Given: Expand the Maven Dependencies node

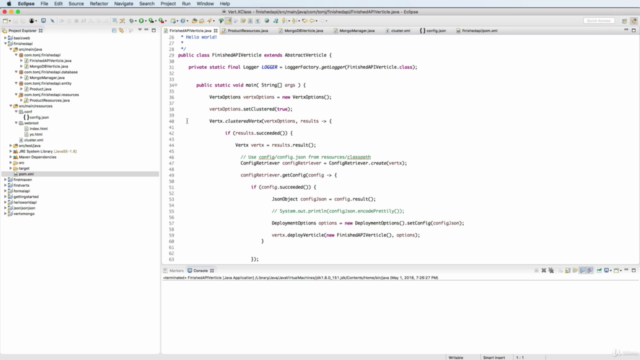Looking at the screenshot, I should [11, 157].
